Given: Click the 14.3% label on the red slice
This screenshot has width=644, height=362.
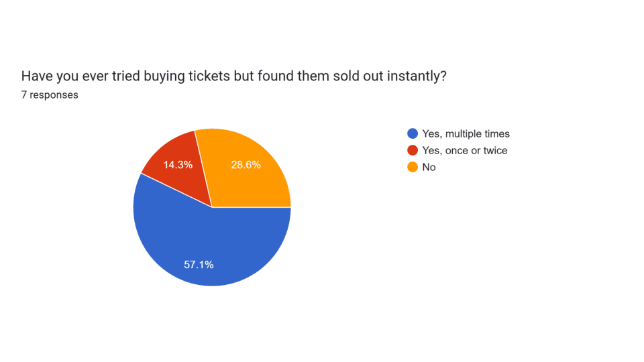Looking at the screenshot, I should (178, 164).
